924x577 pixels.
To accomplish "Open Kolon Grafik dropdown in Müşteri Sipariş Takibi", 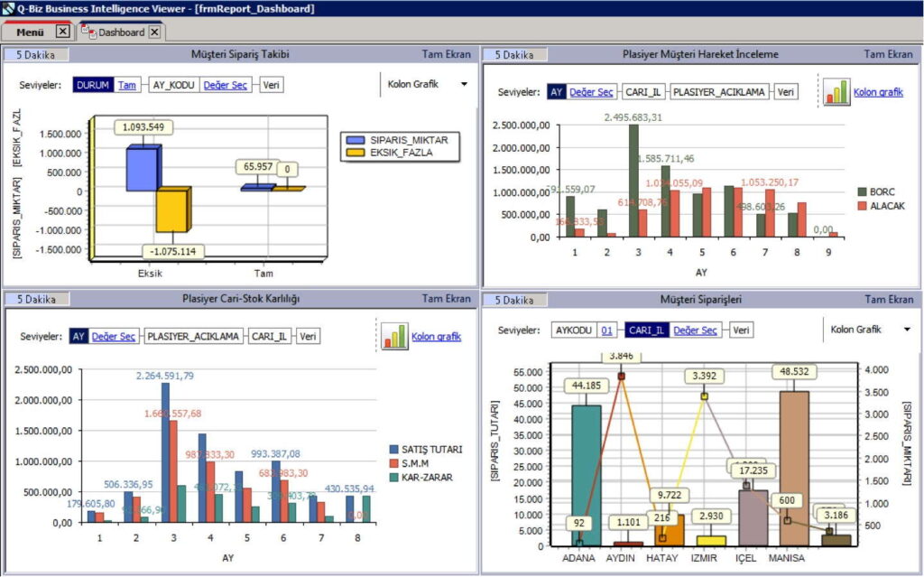I will pyautogui.click(x=464, y=85).
